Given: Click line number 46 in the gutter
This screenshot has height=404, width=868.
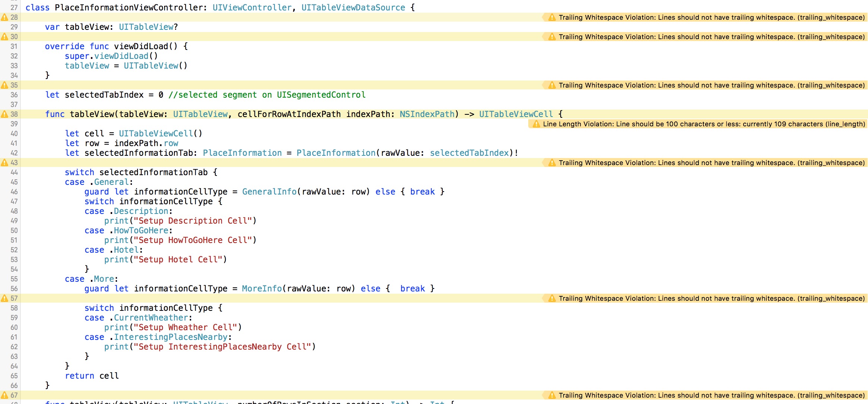Looking at the screenshot, I should click(14, 192).
